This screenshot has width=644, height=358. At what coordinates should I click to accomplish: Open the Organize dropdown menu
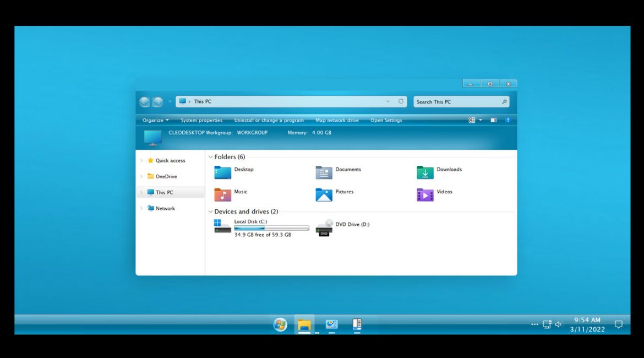point(155,120)
